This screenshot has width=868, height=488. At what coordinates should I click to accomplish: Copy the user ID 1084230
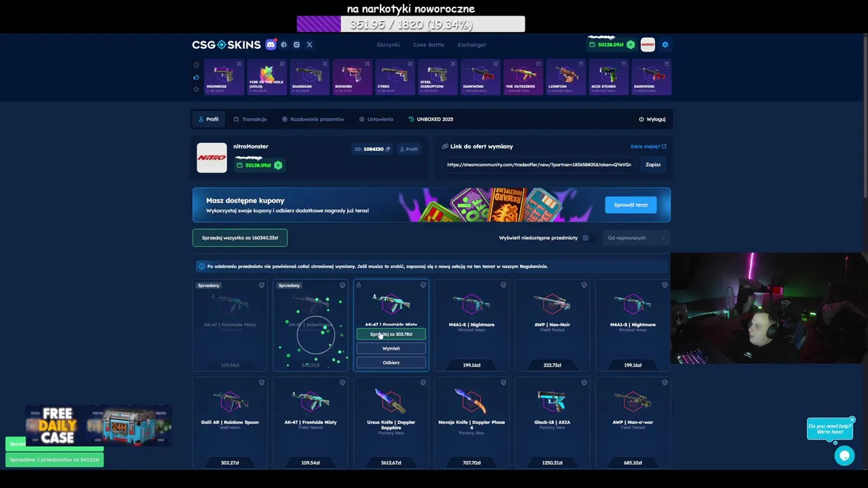pyautogui.click(x=388, y=149)
